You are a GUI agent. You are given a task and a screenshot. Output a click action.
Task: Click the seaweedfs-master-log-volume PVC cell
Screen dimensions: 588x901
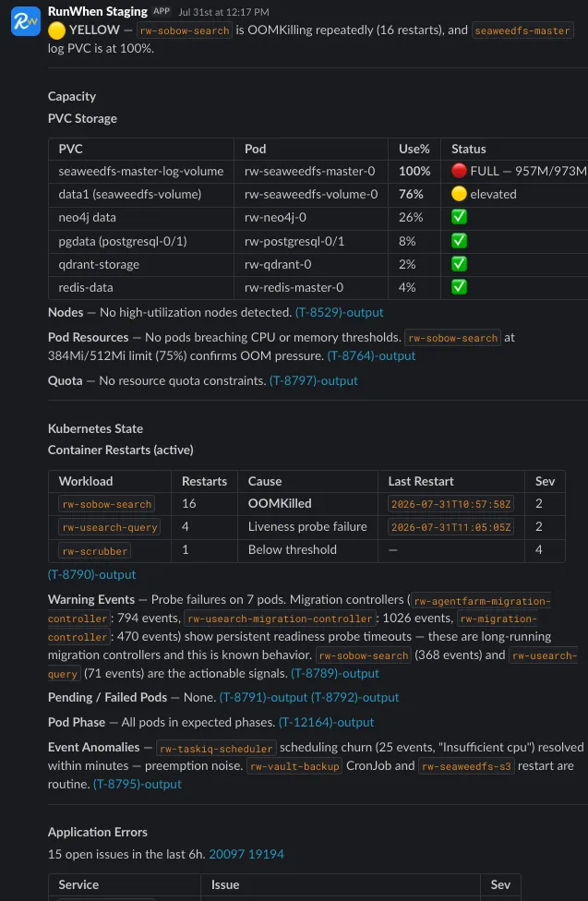pyautogui.click(x=141, y=171)
